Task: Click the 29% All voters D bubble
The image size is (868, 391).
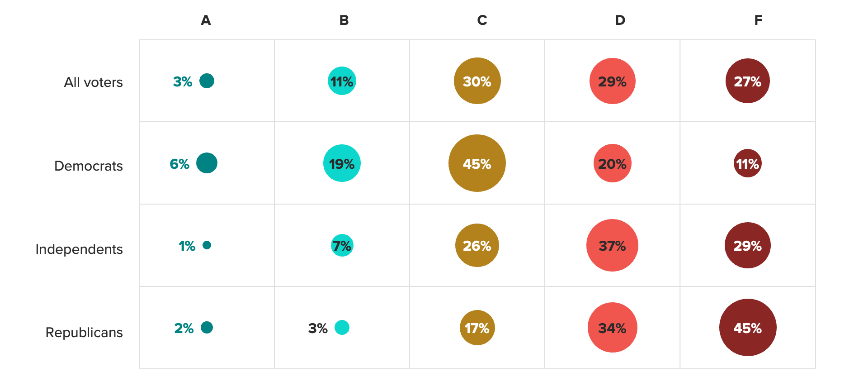Action: (x=612, y=81)
